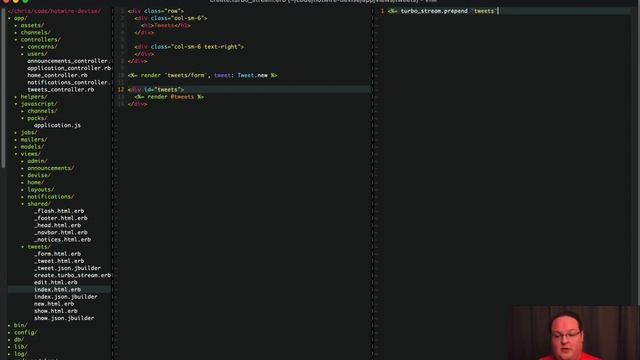The width and height of the screenshot is (640, 360).
Task: Open tweets_controller.rb file
Action: coord(60,90)
